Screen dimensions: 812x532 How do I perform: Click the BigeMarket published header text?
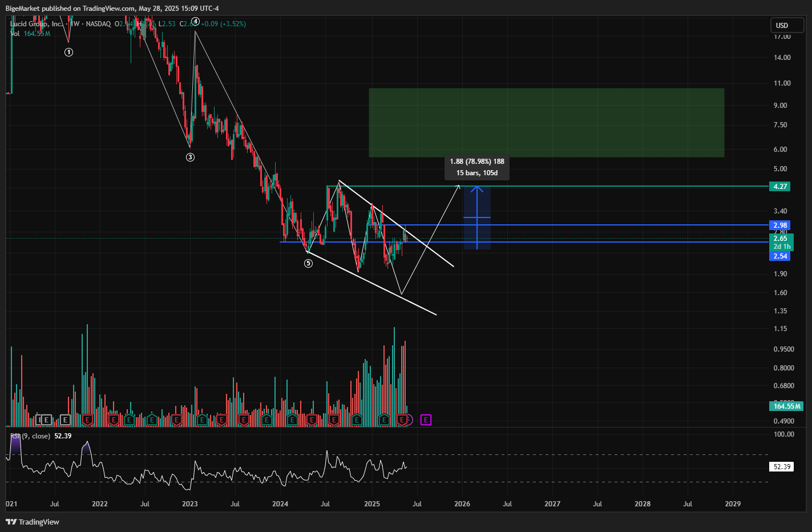click(112, 8)
